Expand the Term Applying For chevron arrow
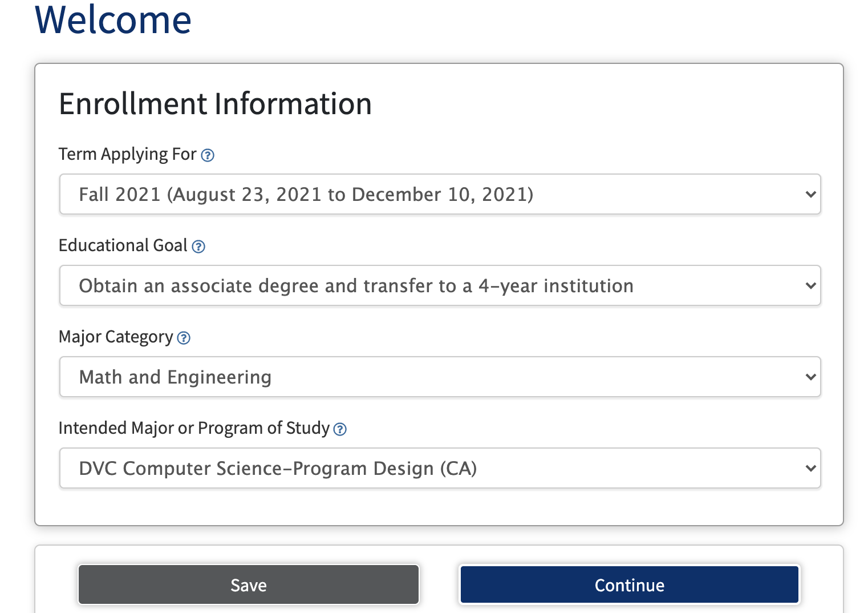The image size is (868, 613). pos(810,195)
